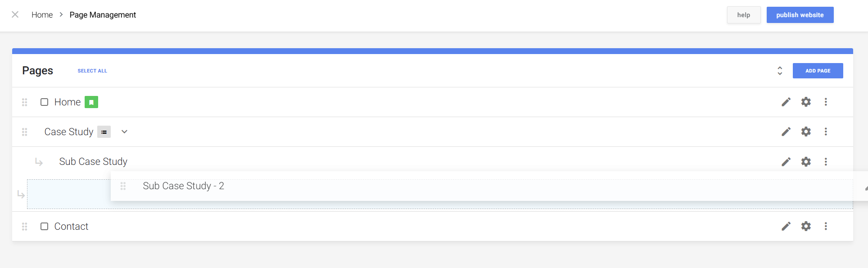Click the edit pencil for Sub Case Study

point(786,162)
